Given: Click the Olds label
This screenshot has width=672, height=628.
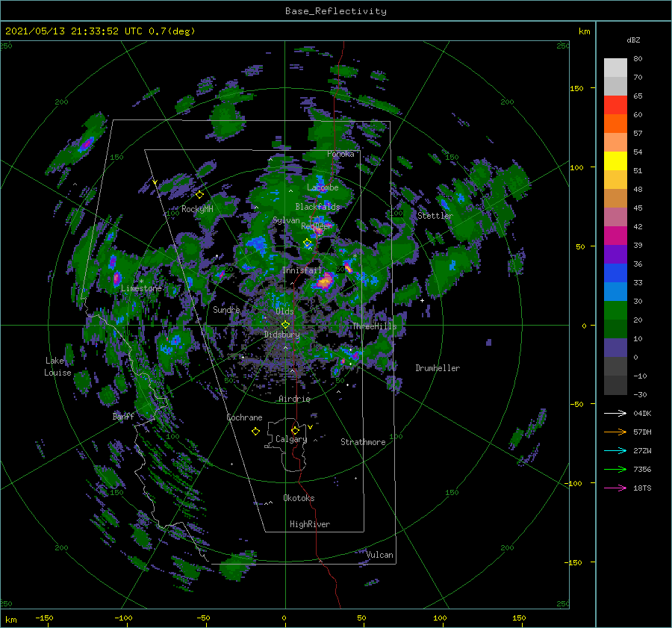Looking at the screenshot, I should 284,311.
